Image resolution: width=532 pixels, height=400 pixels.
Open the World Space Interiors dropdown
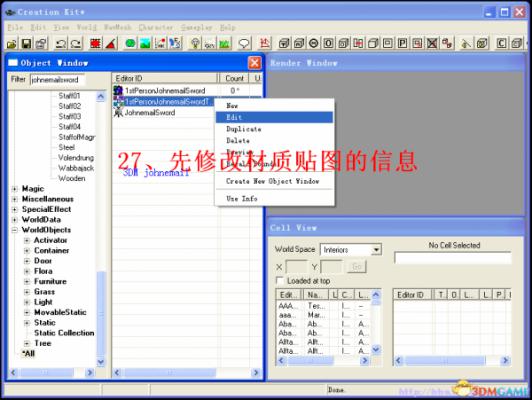pos(376,250)
